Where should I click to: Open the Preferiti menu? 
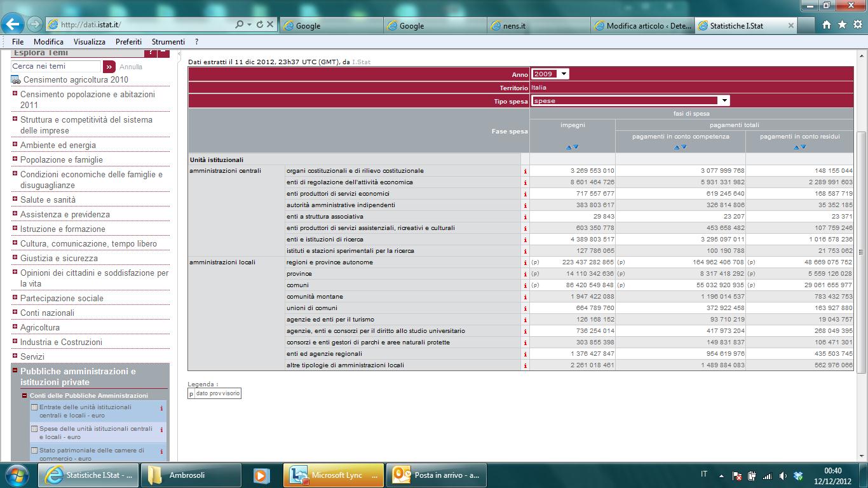click(128, 42)
